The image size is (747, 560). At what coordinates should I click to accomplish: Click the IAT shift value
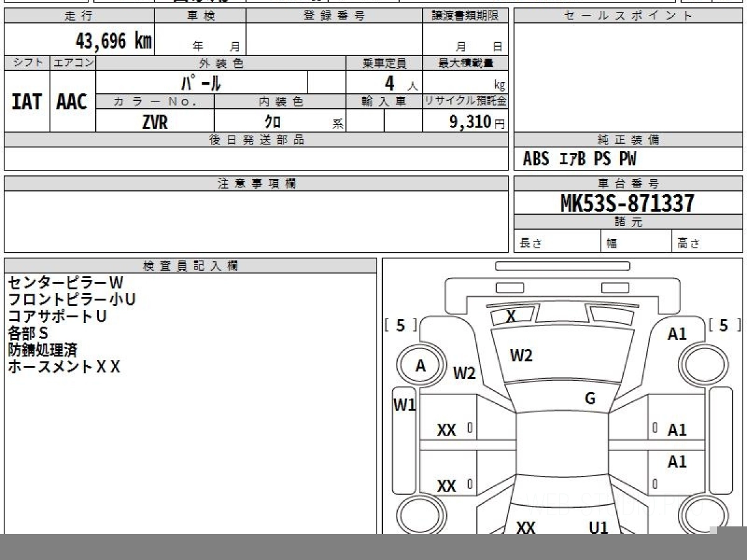coord(27,102)
